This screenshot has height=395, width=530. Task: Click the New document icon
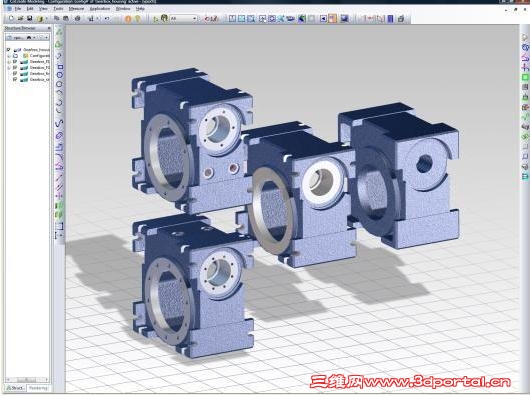tap(11, 19)
